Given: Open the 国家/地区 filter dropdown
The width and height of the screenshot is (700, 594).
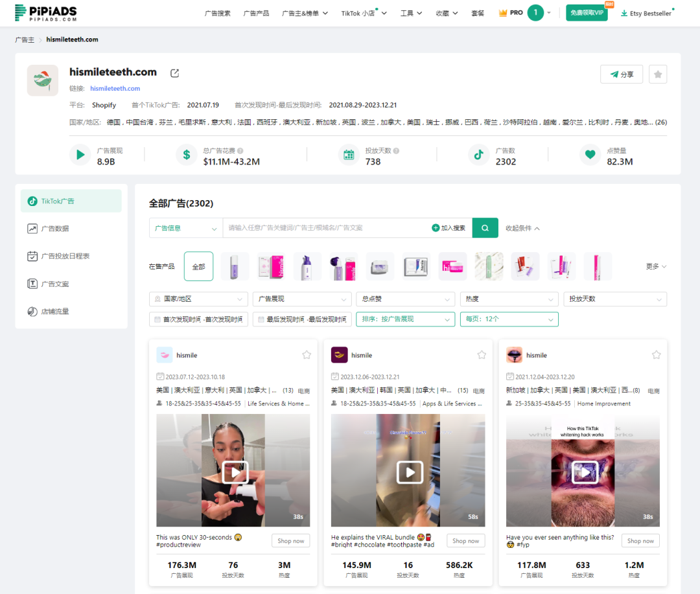Looking at the screenshot, I should pos(198,299).
